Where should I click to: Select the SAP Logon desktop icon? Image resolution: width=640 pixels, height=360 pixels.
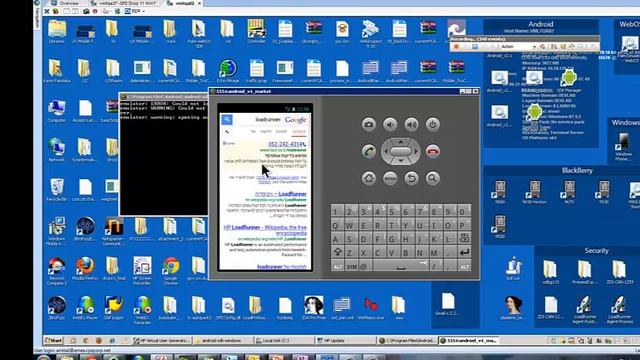113,308
